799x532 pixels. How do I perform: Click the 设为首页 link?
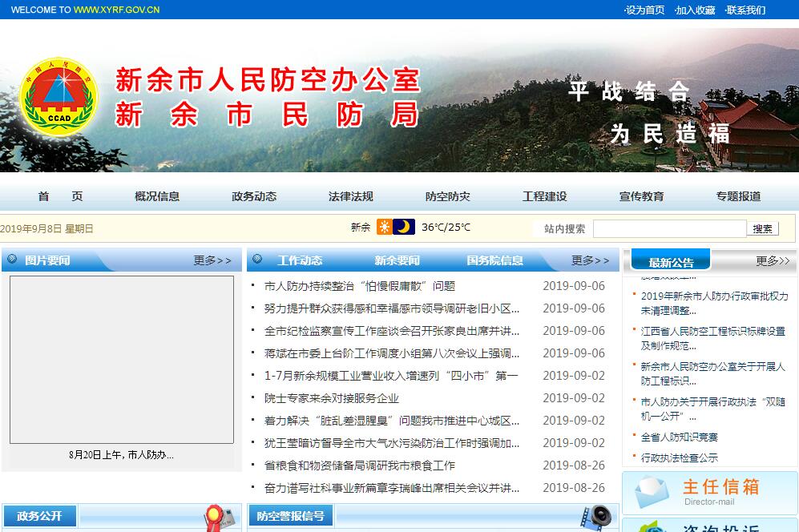(x=645, y=10)
